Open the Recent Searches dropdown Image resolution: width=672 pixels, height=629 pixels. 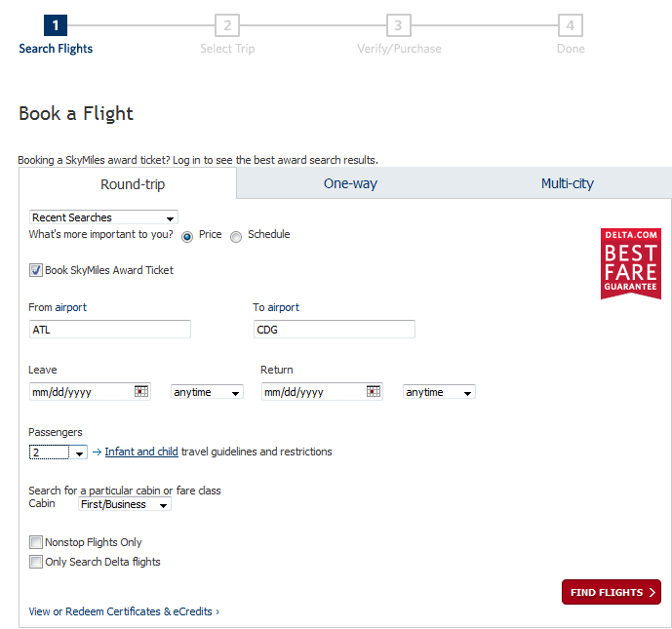103,217
